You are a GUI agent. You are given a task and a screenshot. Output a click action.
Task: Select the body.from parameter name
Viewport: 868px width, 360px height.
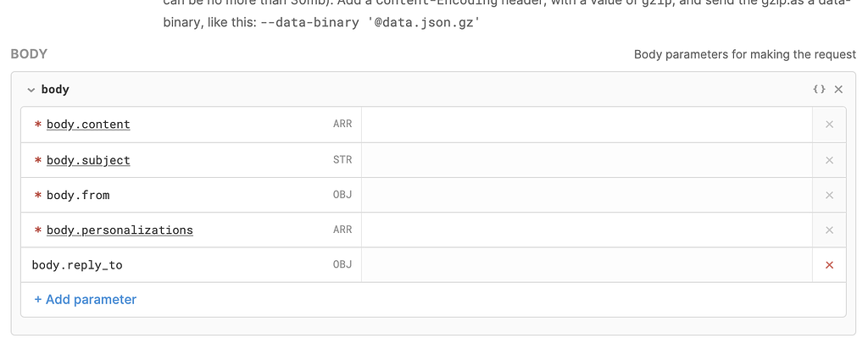(78, 195)
